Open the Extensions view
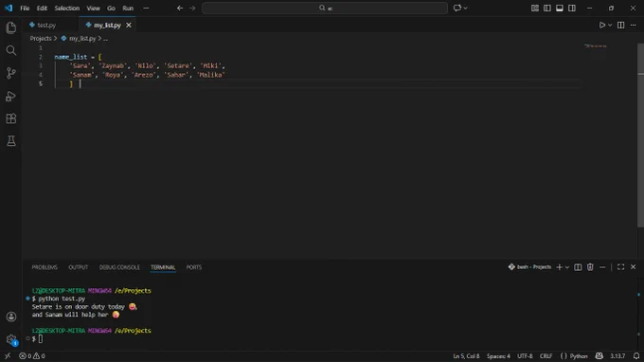This screenshot has height=362, width=644. [11, 118]
